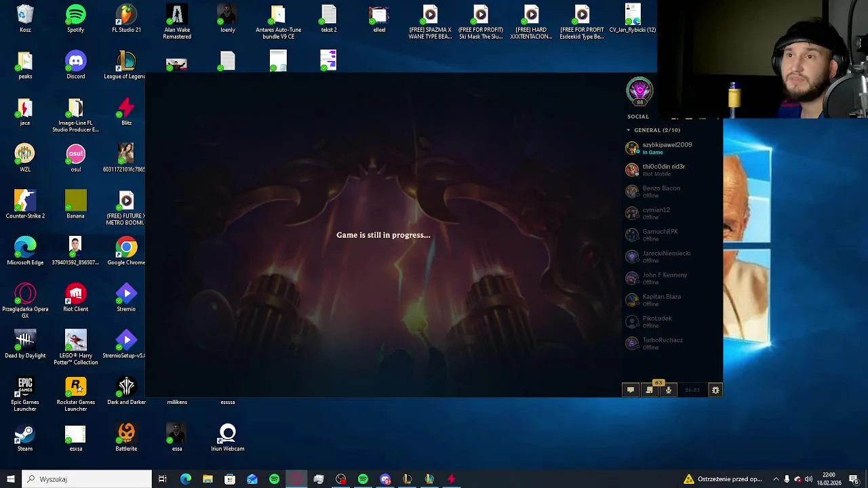Image resolution: width=868 pixels, height=488 pixels.
Task: Select the Microsoft Edge desktop shortcut
Action: [x=25, y=251]
